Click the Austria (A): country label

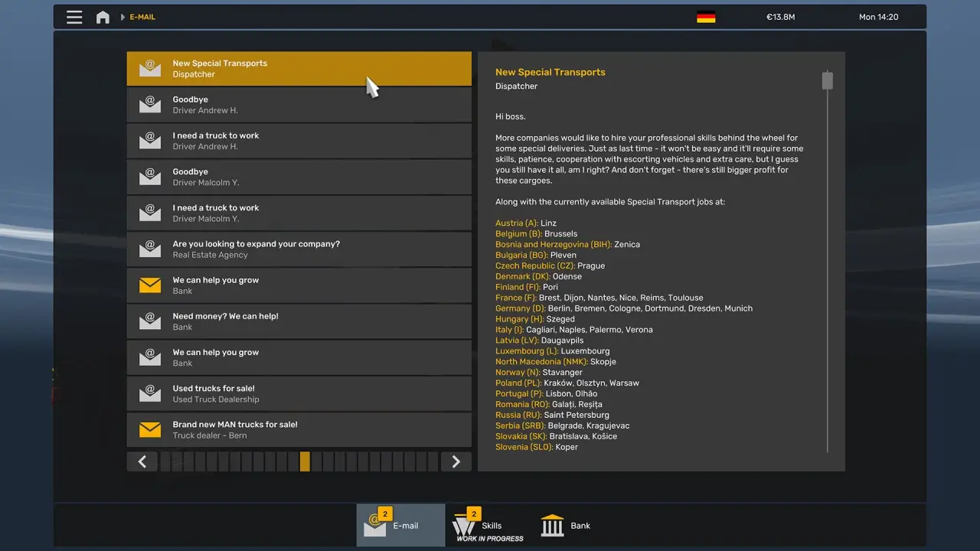[x=517, y=223]
